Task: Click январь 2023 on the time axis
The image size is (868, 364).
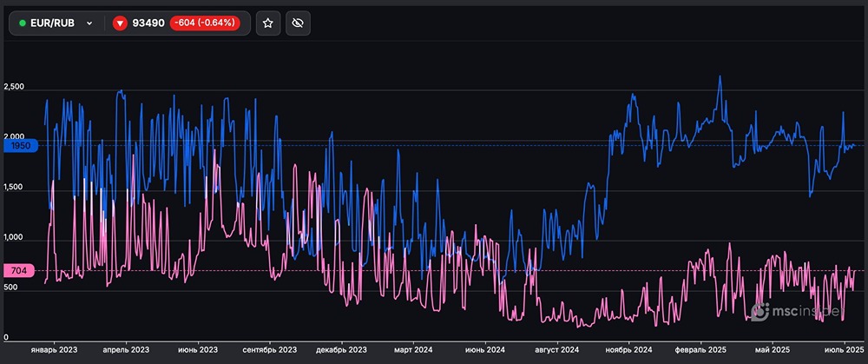Action: (54, 350)
